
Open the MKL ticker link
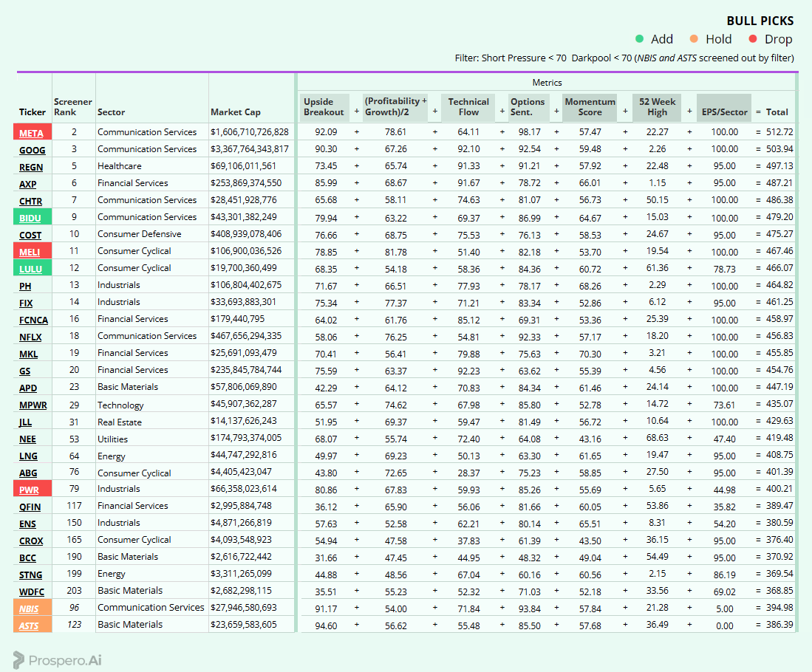29,354
